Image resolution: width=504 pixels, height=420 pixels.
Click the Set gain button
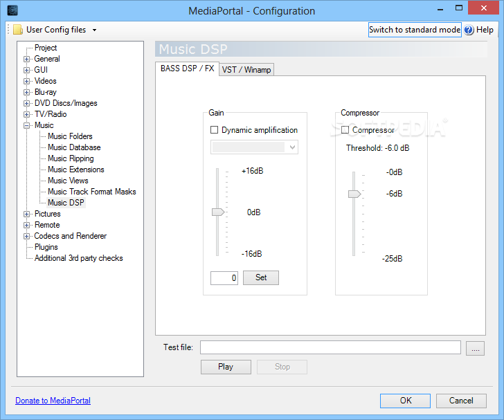261,277
